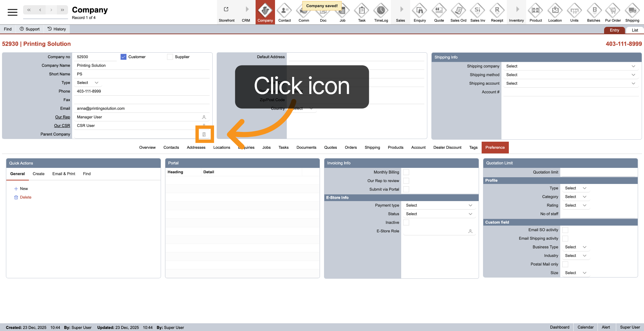Open the hamburger main menu
Image resolution: width=644 pixels, height=331 pixels.
pyautogui.click(x=12, y=12)
